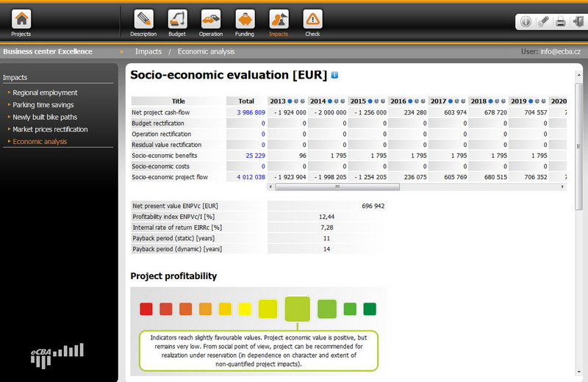Click the page vertical scrollbar up arrow

578,76
